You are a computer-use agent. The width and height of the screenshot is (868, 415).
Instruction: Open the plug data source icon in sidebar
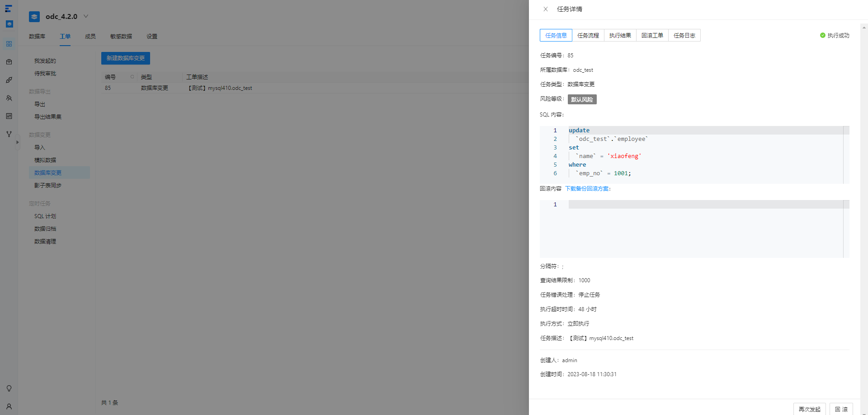tap(9, 80)
